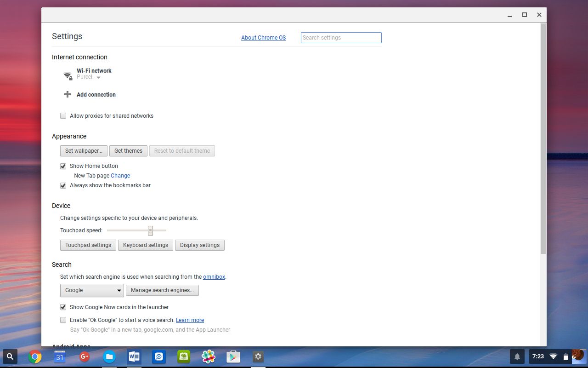
Task: Open the Google+ app on the shelf
Action: [x=85, y=356]
